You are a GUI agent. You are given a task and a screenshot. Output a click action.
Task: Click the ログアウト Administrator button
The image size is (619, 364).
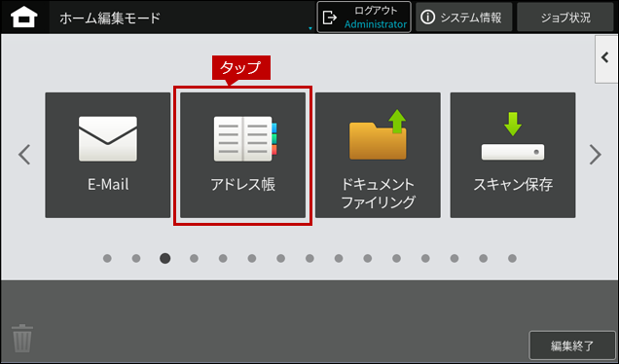(364, 18)
